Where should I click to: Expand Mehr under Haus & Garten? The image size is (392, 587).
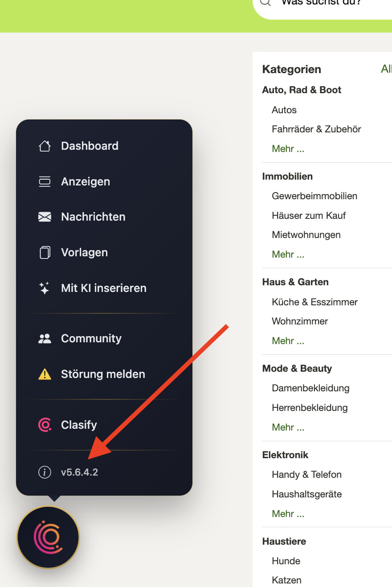pyautogui.click(x=288, y=341)
